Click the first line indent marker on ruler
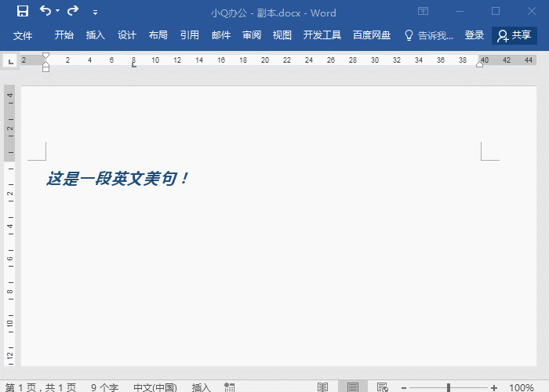Screen dimensions: 549x392 click(x=45, y=56)
